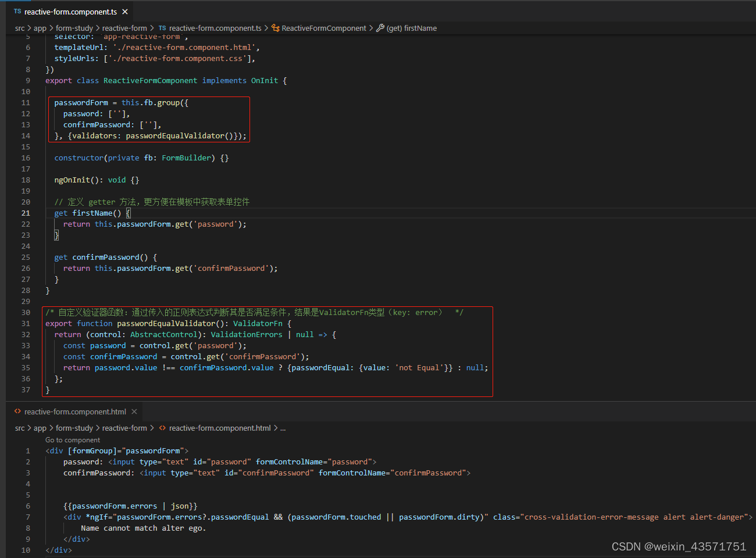The height and width of the screenshot is (558, 756).
Task: Click 'Name cannot match alter ego.' text
Action: 144,528
